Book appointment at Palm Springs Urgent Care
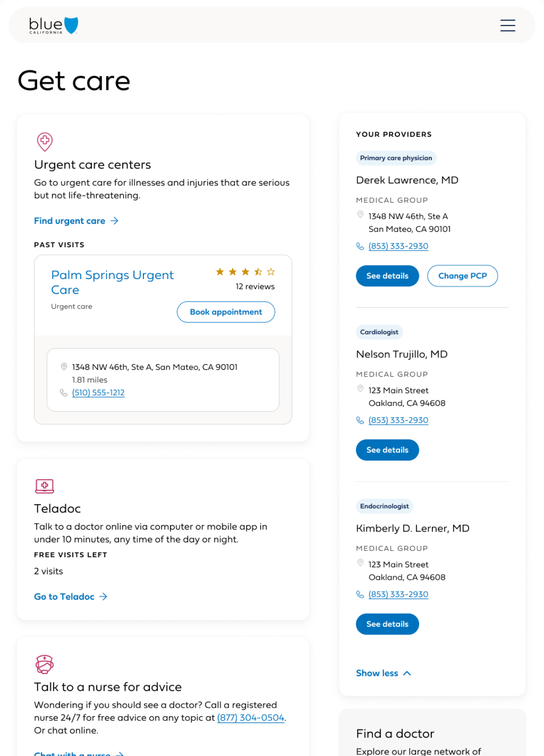This screenshot has width=544, height=756. tap(226, 312)
